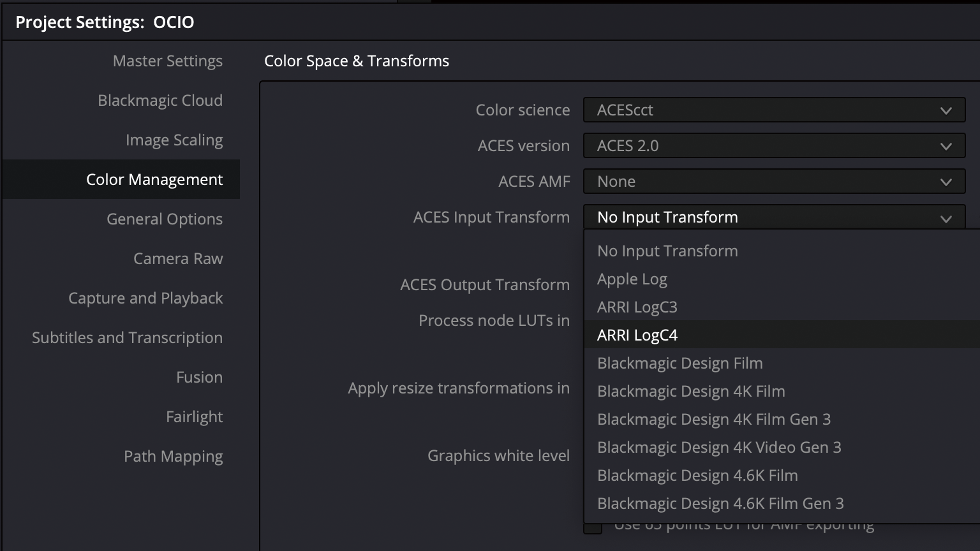Go to Fusion settings

[x=199, y=377]
